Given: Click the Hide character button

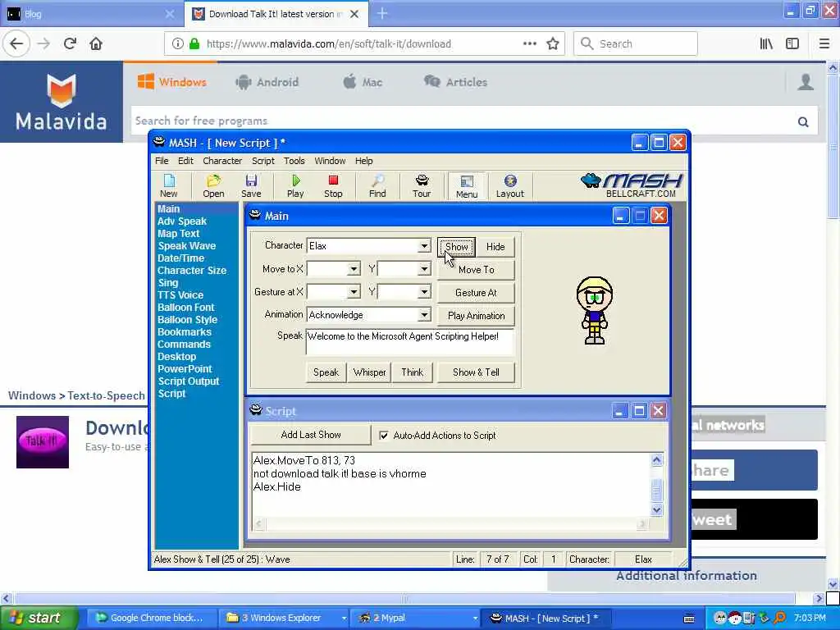Looking at the screenshot, I should [495, 246].
